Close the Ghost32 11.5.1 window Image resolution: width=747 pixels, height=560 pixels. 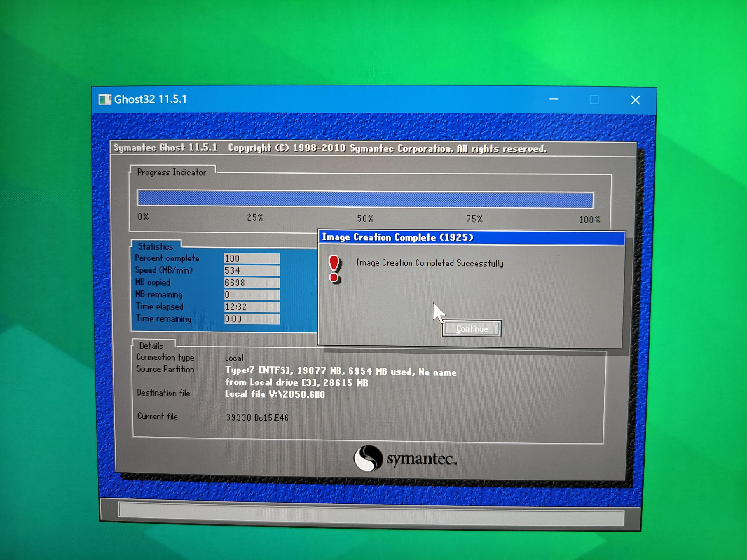[x=635, y=100]
